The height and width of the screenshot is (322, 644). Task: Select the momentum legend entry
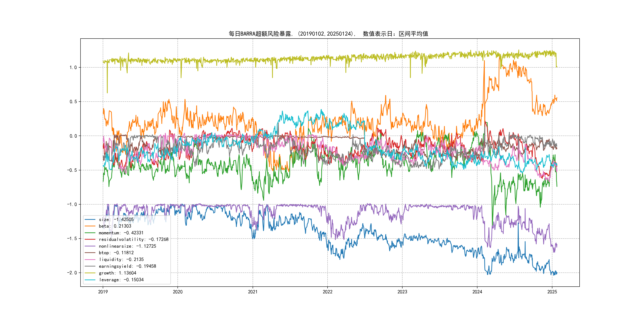pyautogui.click(x=121, y=233)
